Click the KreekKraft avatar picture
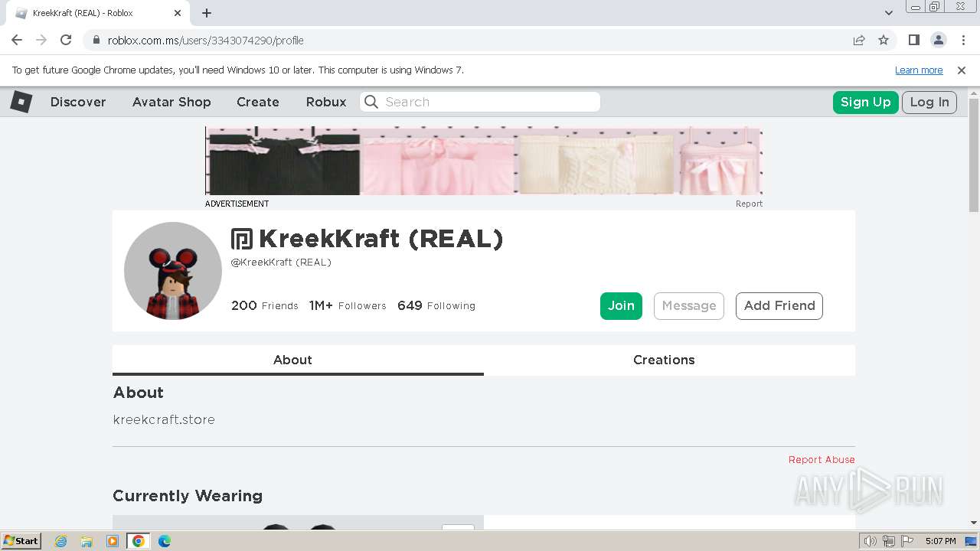The image size is (980, 551). coord(173,271)
